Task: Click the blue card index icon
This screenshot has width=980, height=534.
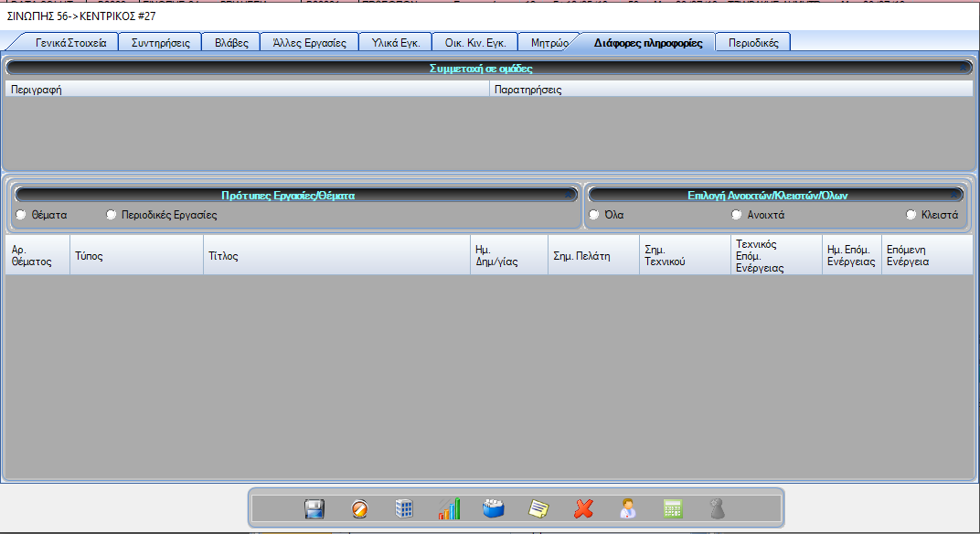Action: [494, 509]
